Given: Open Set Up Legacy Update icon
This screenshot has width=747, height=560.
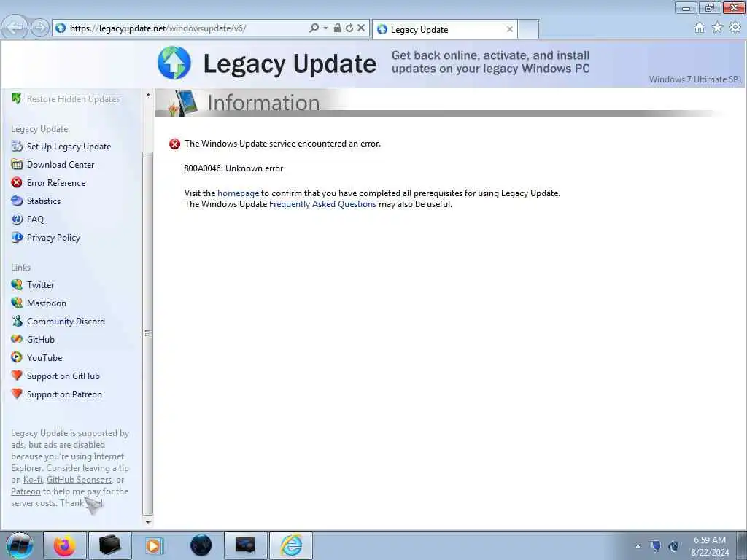Looking at the screenshot, I should click(x=17, y=146).
